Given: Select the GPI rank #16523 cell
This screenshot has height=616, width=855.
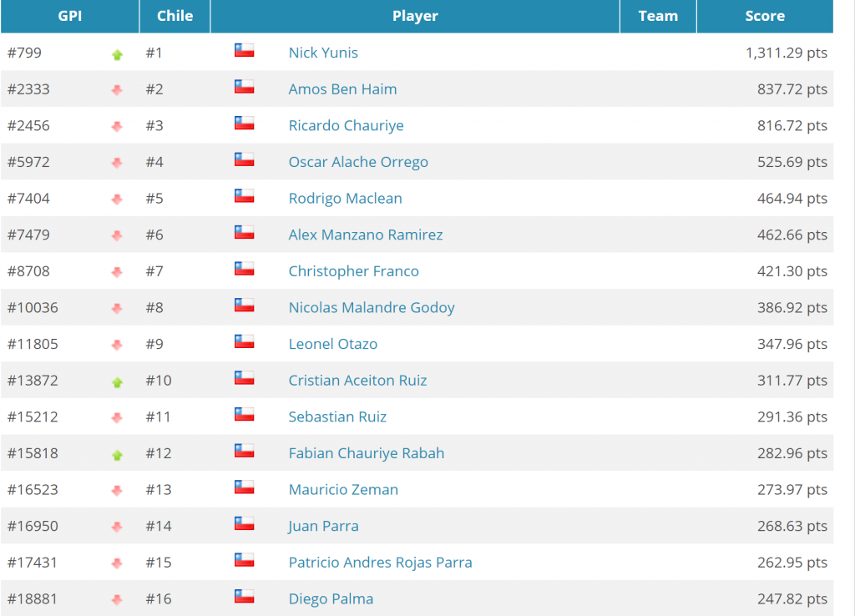Looking at the screenshot, I should pos(33,490).
